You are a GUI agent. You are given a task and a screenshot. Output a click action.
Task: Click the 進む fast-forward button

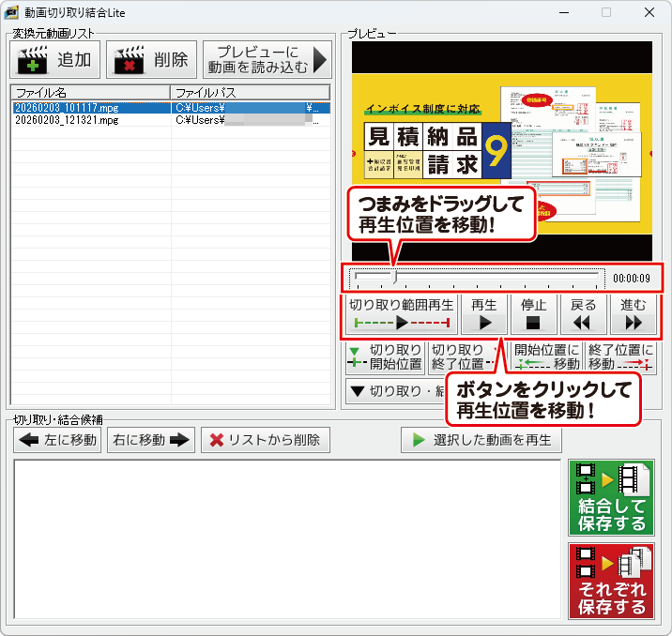pyautogui.click(x=634, y=314)
